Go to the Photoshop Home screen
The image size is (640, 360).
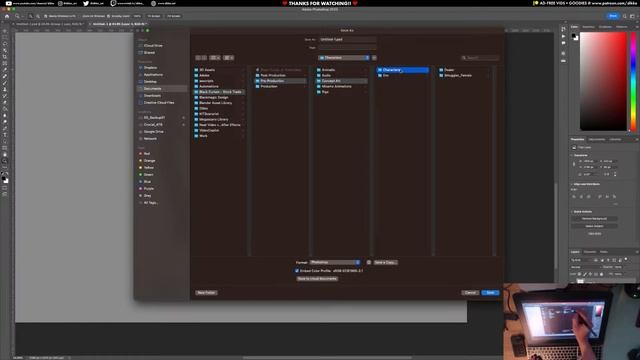7,16
